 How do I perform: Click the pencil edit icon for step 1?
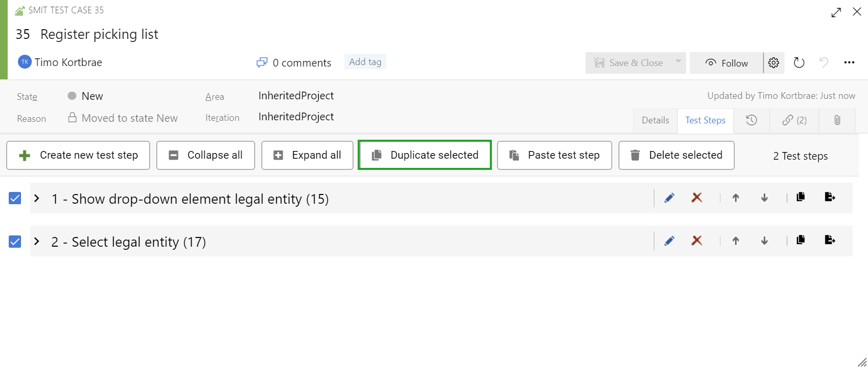[x=669, y=198]
